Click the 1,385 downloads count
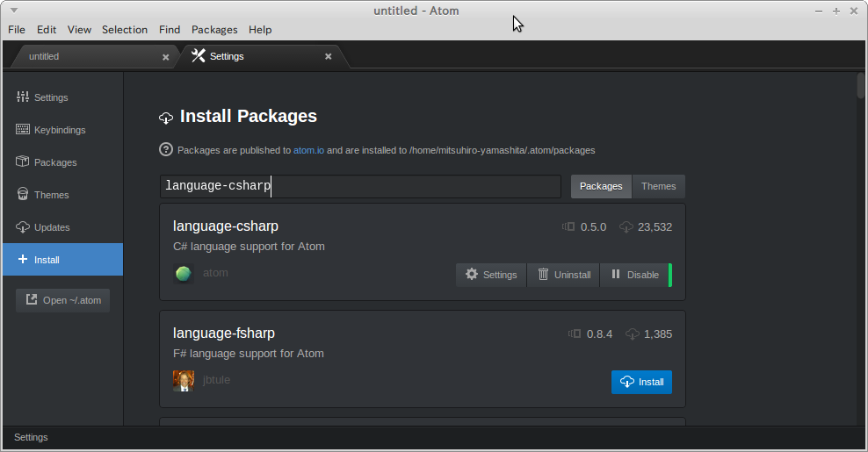Image resolution: width=868 pixels, height=452 pixels. click(x=658, y=334)
